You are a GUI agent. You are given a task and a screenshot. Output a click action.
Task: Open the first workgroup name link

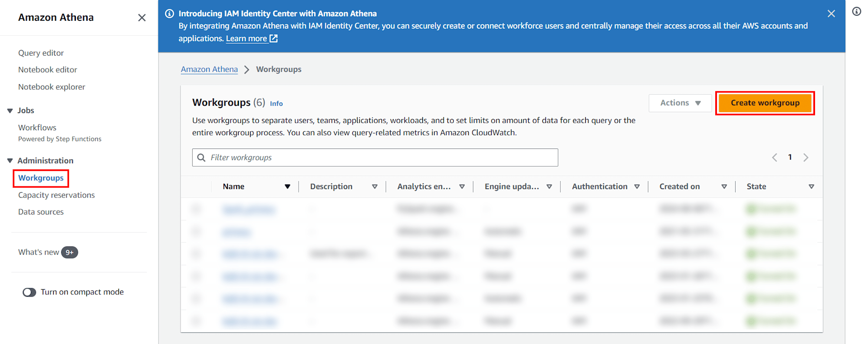pos(249,209)
